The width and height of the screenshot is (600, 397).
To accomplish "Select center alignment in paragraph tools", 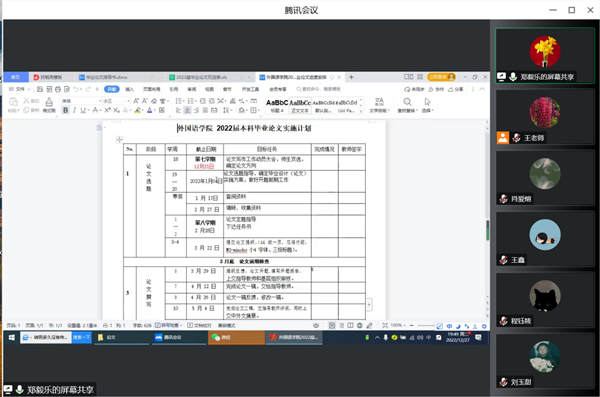I will [187, 110].
